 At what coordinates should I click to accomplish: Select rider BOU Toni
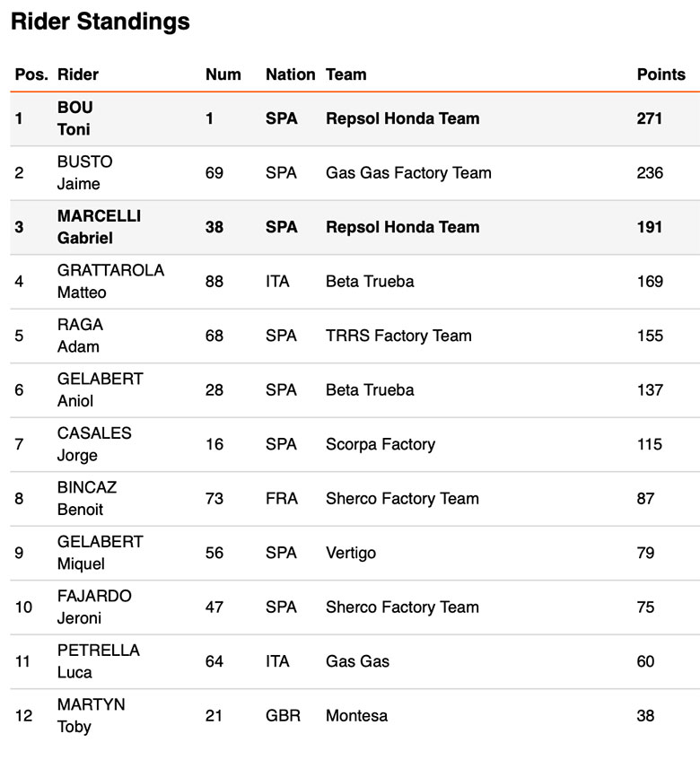click(x=75, y=118)
